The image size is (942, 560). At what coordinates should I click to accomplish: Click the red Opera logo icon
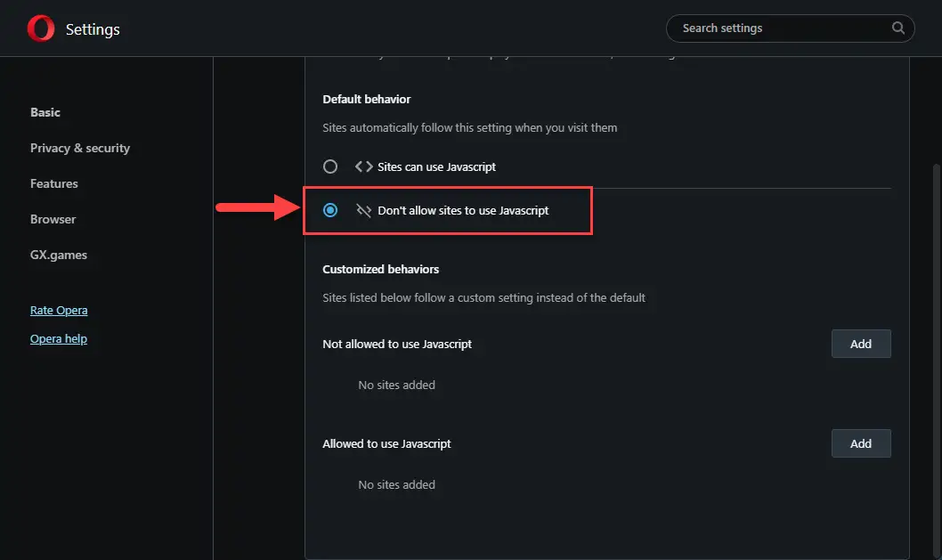pyautogui.click(x=41, y=28)
